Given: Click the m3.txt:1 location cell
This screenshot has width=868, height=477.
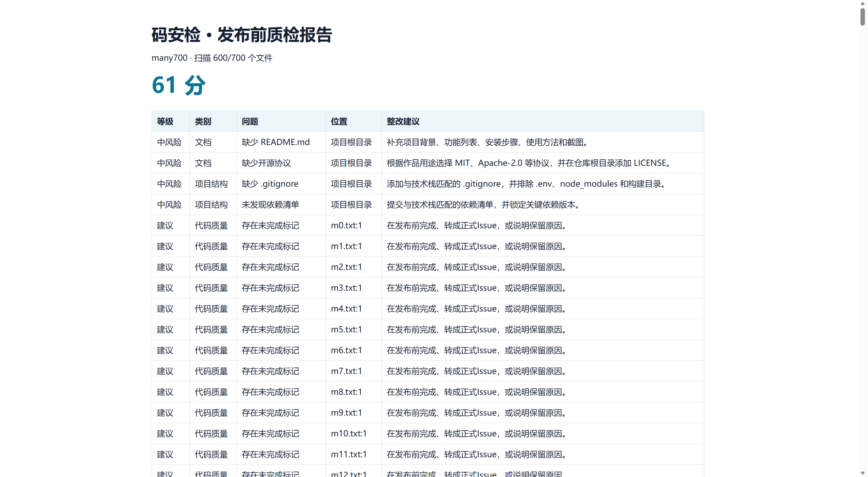Looking at the screenshot, I should [x=353, y=288].
